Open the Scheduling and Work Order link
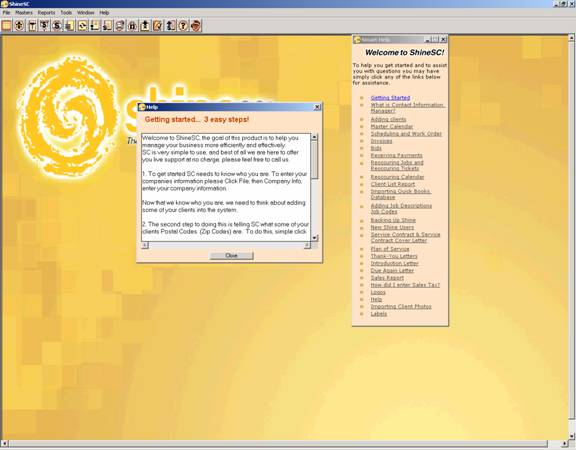The image size is (576, 450). click(406, 134)
